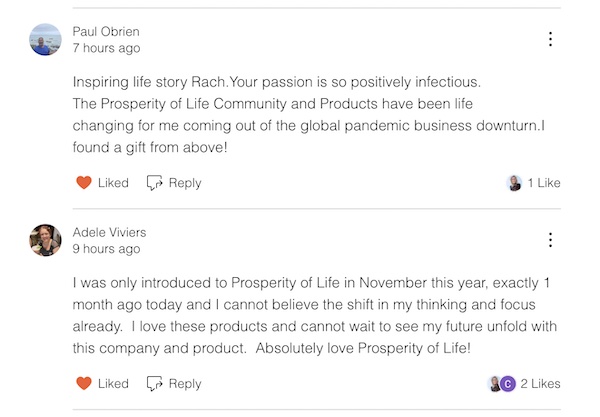Click the "7 hours ago" timestamp

pyautogui.click(x=106, y=48)
